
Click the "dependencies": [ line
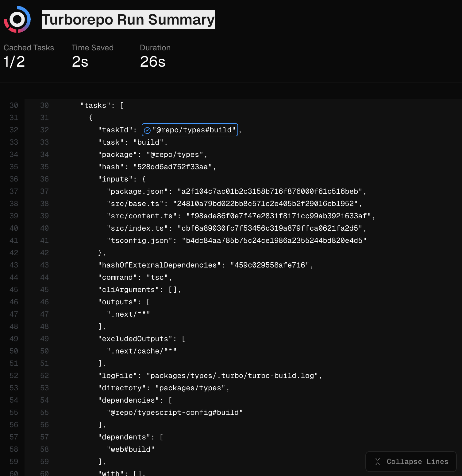coord(135,400)
